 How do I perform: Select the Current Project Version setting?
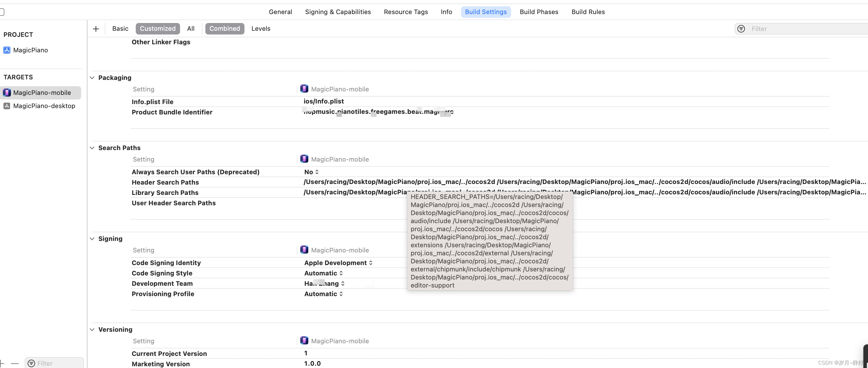[x=169, y=354]
